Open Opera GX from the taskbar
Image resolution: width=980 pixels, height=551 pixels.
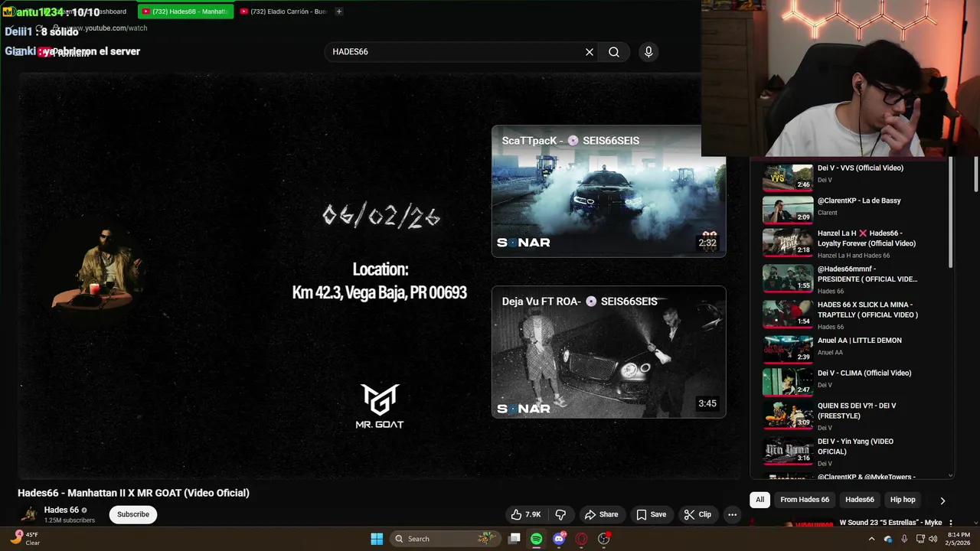(x=581, y=539)
